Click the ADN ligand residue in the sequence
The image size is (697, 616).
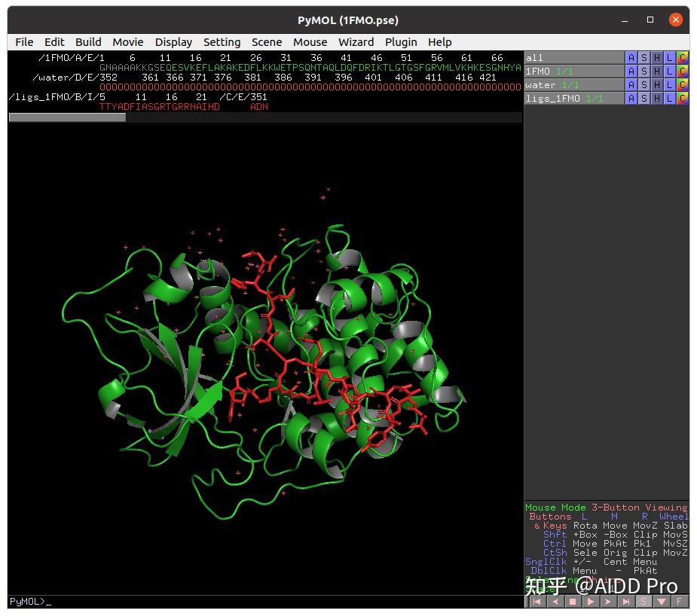tap(258, 107)
